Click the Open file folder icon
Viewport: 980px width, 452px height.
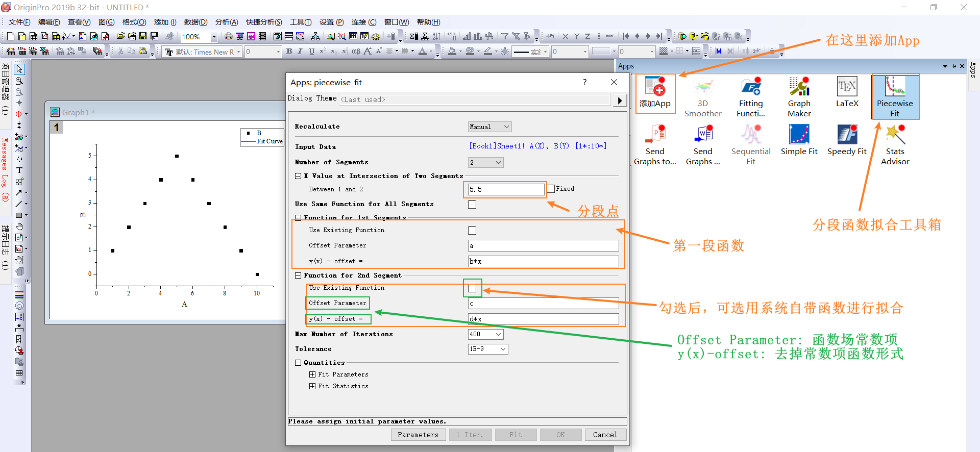(120, 36)
